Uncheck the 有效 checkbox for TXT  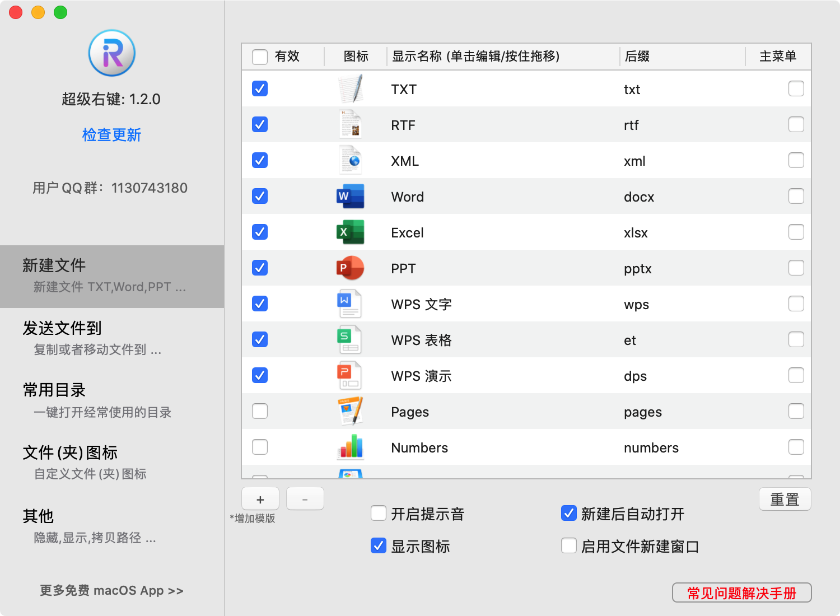[260, 88]
